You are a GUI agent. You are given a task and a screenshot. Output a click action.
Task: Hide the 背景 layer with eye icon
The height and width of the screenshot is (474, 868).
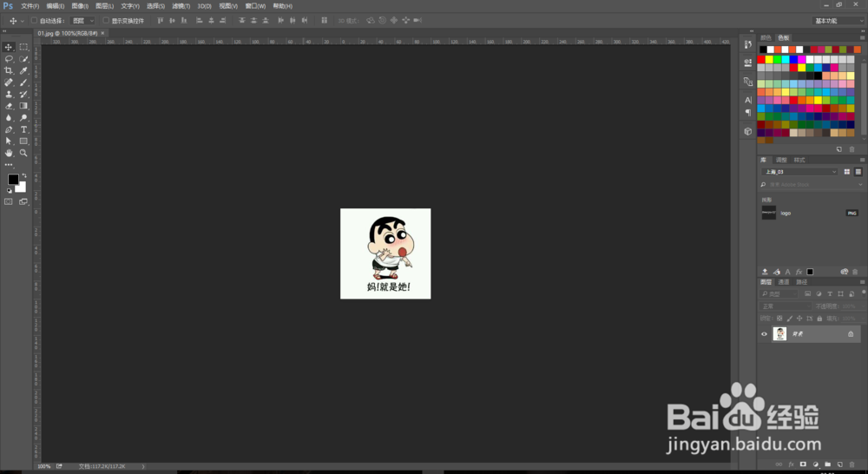pyautogui.click(x=764, y=334)
